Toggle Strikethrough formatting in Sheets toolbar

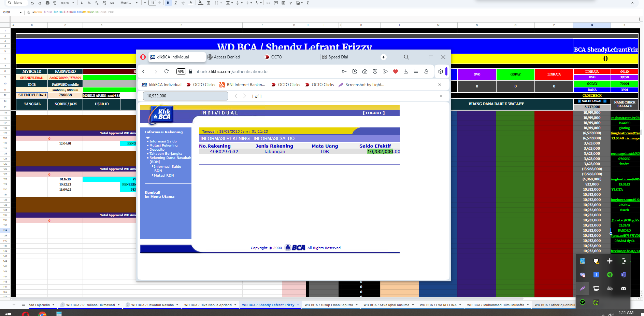[183, 3]
